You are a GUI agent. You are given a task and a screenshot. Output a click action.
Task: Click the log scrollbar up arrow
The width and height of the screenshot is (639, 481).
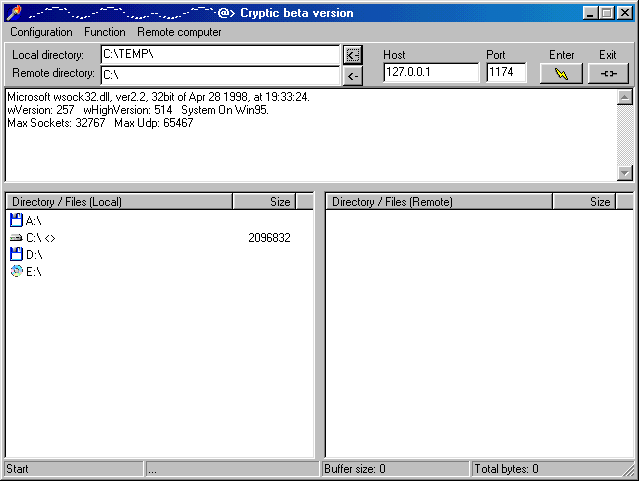tap(625, 97)
